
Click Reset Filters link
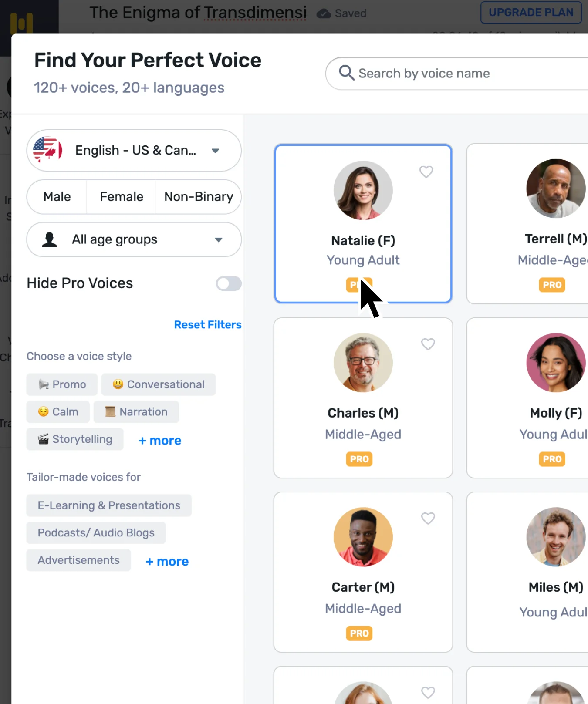(x=207, y=325)
